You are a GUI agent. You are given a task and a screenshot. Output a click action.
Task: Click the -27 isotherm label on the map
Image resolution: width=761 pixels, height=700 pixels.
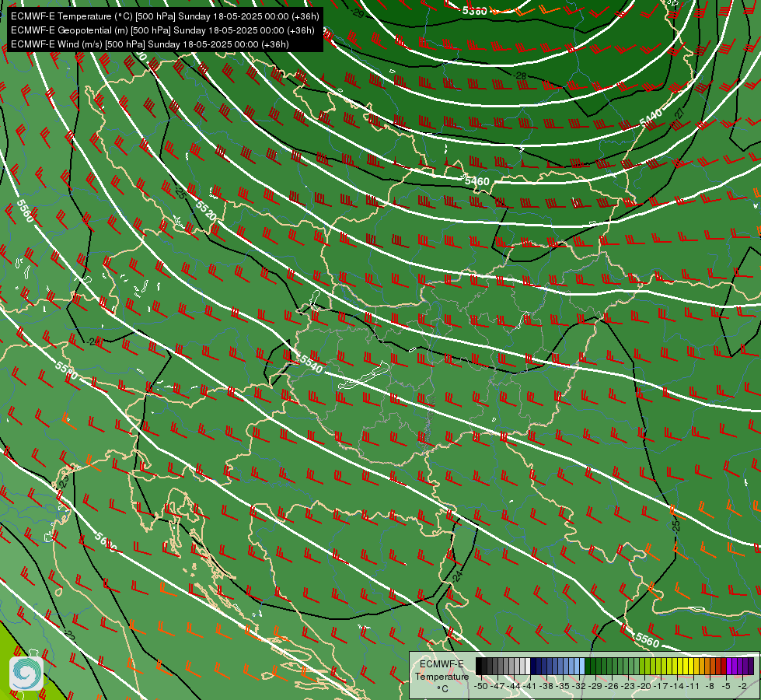(x=679, y=114)
